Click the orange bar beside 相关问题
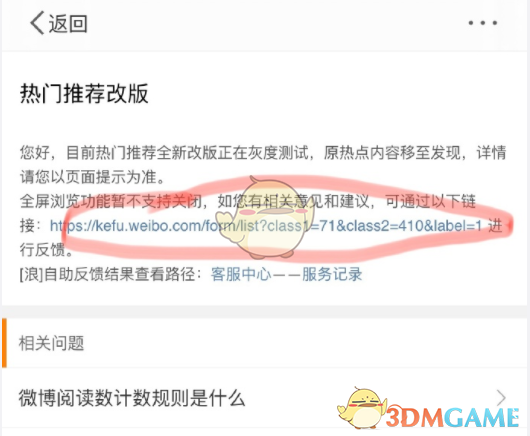Image resolution: width=530 pixels, height=436 pixels. coord(4,342)
